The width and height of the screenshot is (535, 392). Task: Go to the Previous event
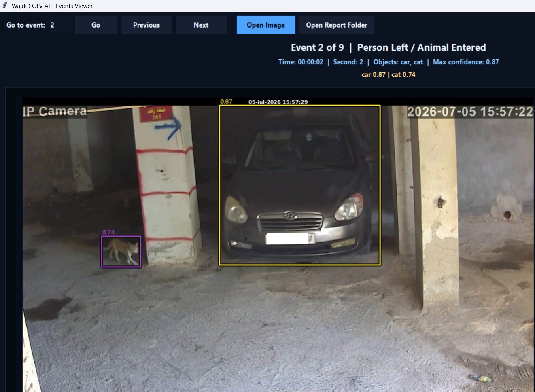146,25
